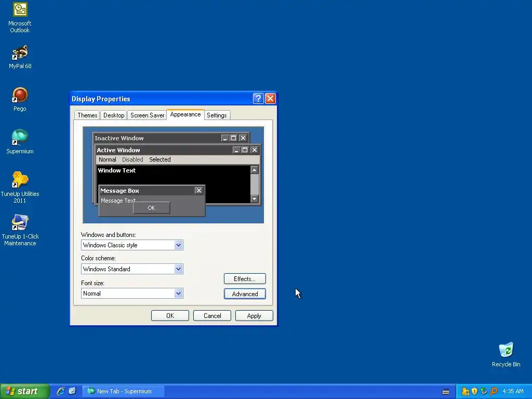Click Cancel in Display Properties
This screenshot has height=399, width=532.
[212, 315]
